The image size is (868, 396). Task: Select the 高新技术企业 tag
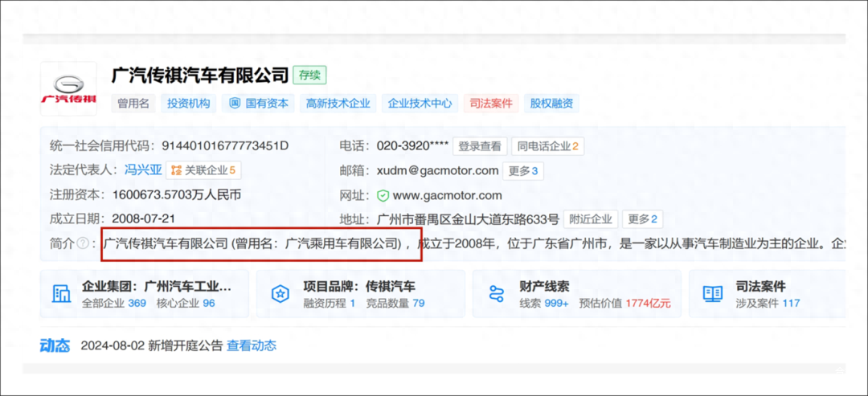338,104
